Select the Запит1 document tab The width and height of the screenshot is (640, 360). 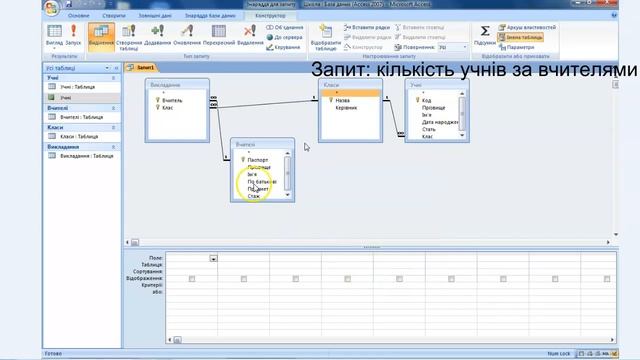click(141, 67)
